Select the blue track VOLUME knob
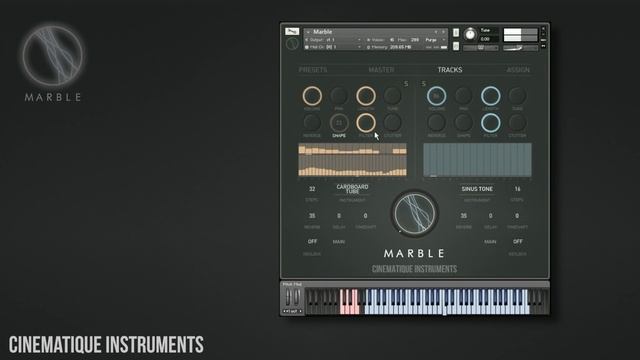This screenshot has width=640, height=360. (436, 96)
